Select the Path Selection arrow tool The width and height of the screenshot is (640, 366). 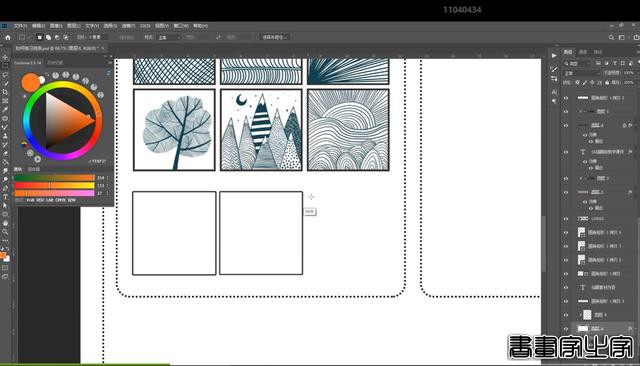(x=5, y=205)
